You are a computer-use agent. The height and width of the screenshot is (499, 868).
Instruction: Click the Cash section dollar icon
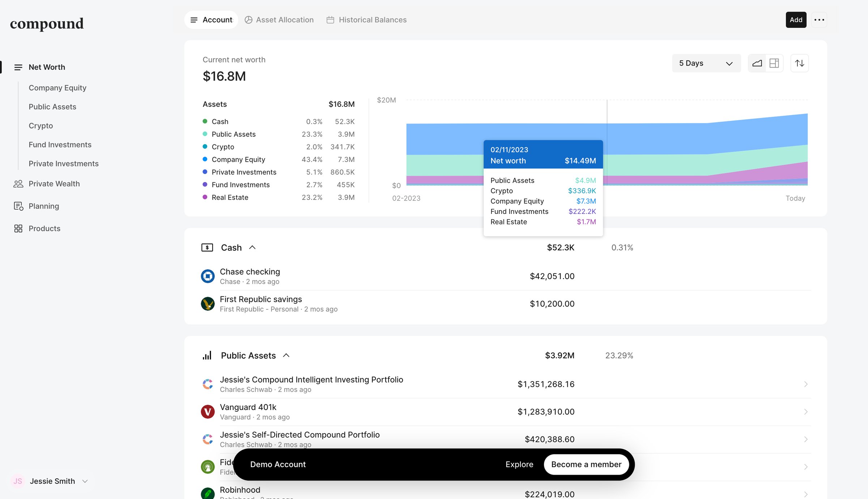point(207,248)
